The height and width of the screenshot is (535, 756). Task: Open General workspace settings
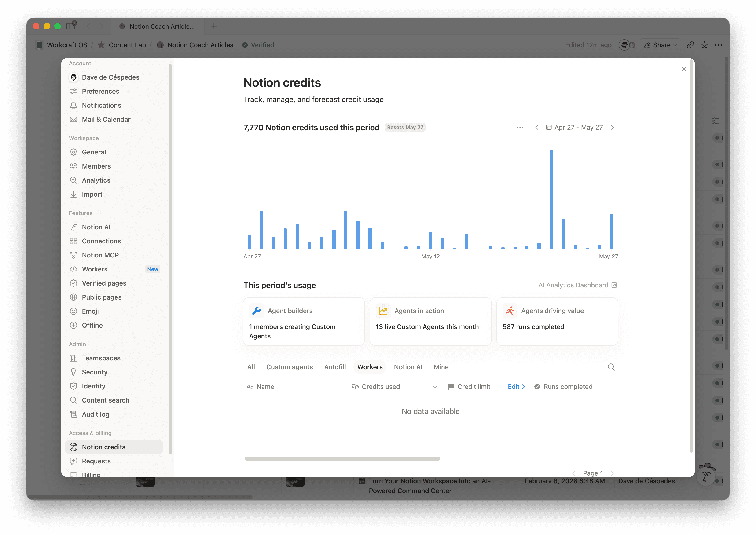pyautogui.click(x=114, y=152)
